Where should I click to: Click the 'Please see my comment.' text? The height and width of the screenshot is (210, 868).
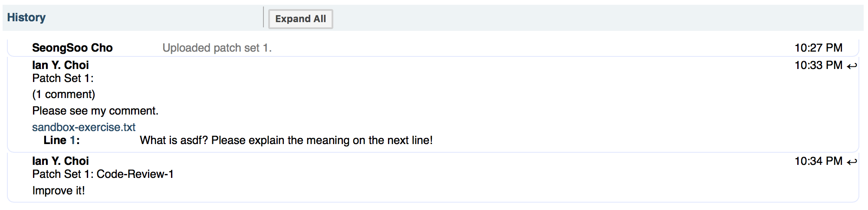coord(95,111)
